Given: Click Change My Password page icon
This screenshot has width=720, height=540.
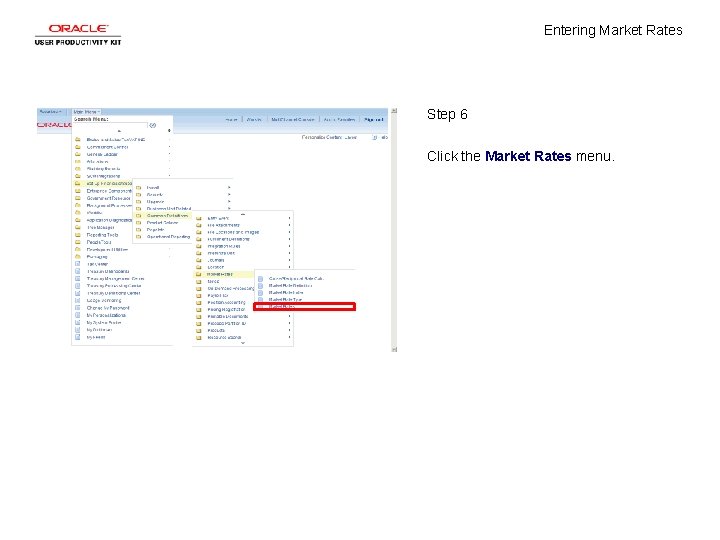Looking at the screenshot, I should [x=78, y=308].
